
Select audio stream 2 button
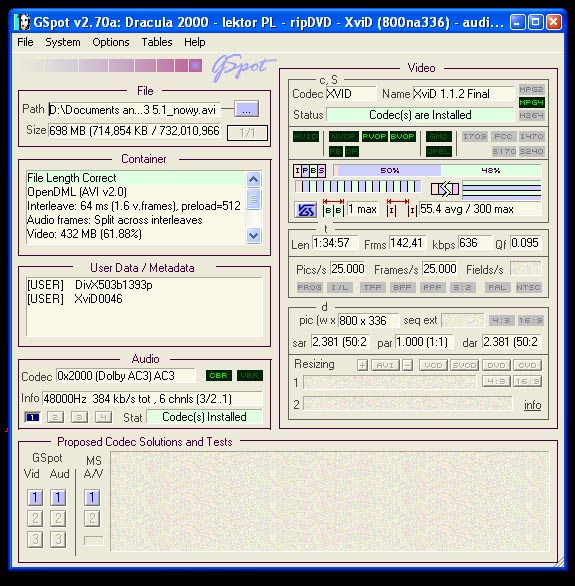coord(55,417)
